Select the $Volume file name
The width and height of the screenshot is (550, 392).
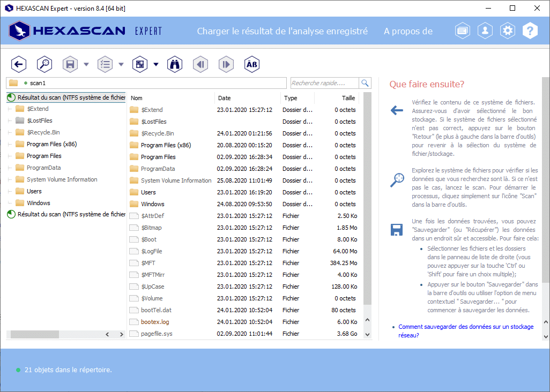pyautogui.click(x=152, y=298)
